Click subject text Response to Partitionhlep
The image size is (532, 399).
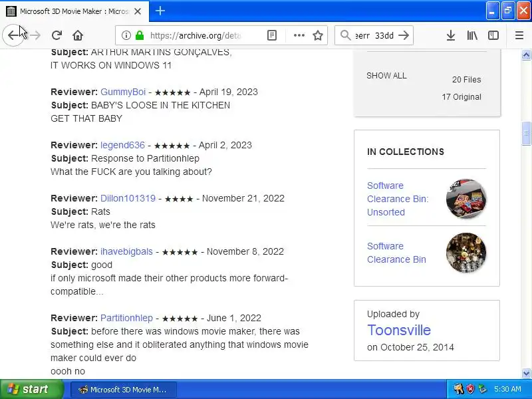coord(145,158)
